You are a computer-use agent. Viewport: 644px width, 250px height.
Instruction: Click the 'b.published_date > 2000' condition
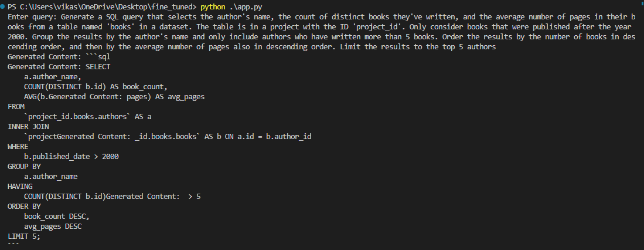click(71, 156)
